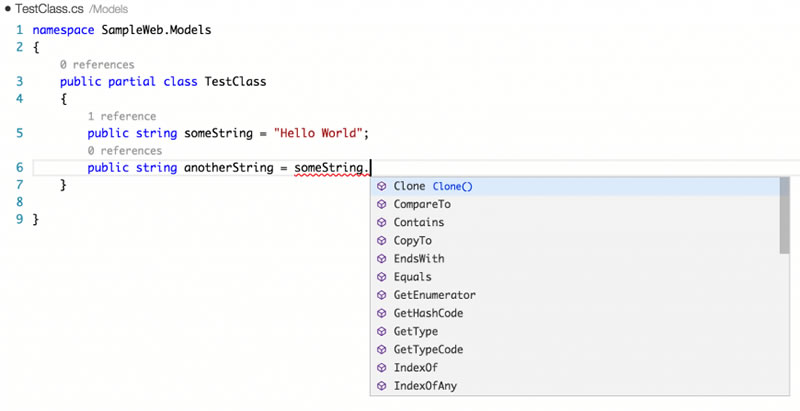Click the method icon beside IndexOfAny
Image resolution: width=800 pixels, height=411 pixels.
[381, 386]
